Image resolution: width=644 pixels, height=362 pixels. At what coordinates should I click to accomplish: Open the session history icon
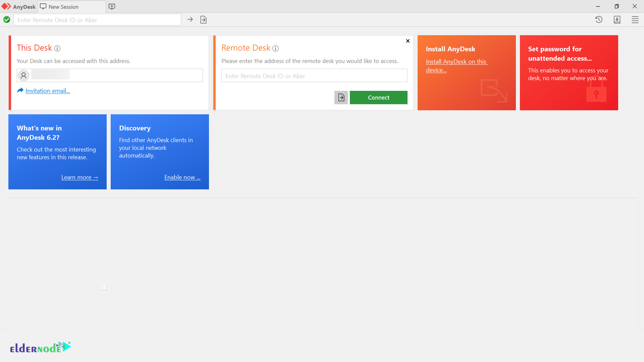[599, 20]
